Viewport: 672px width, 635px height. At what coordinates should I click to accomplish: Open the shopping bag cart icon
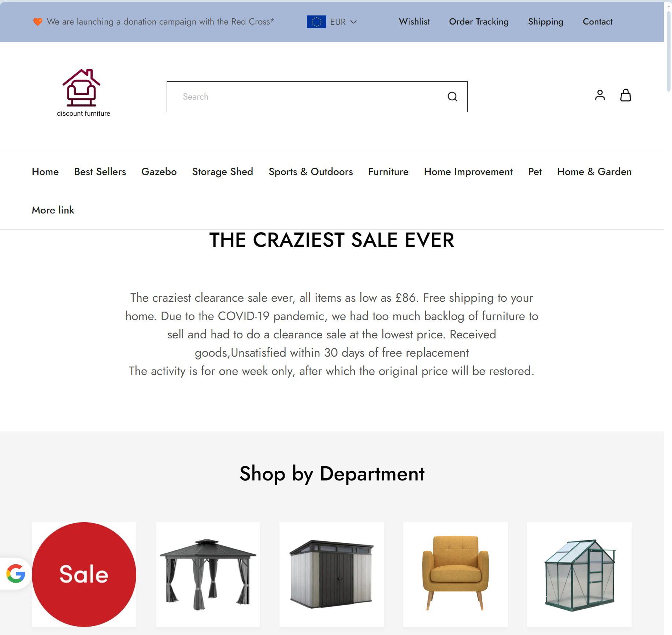(x=625, y=95)
